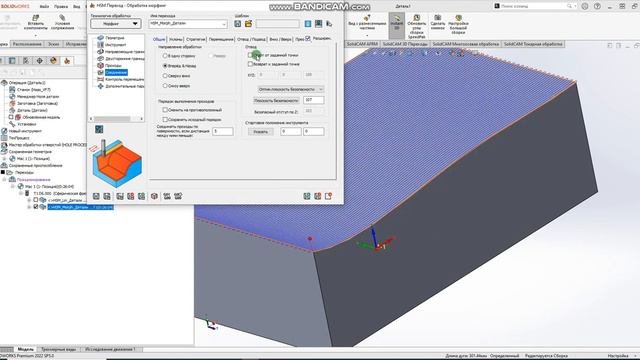Click the Сделать снимок ribbon icon

coord(438,22)
